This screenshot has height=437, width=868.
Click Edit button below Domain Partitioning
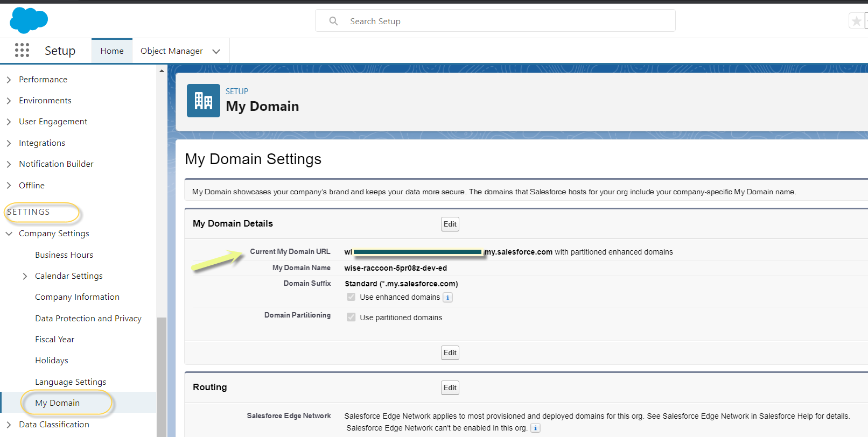tap(450, 353)
